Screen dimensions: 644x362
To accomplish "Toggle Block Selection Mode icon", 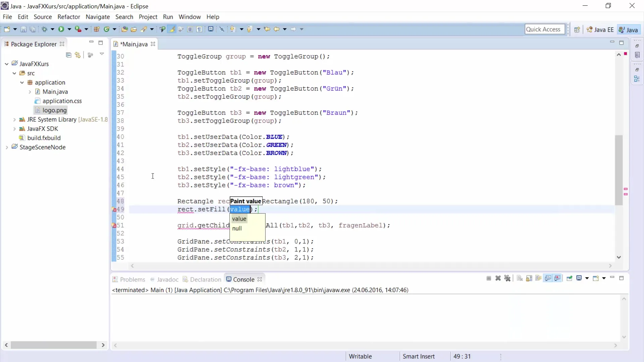I will pyautogui.click(x=190, y=29).
